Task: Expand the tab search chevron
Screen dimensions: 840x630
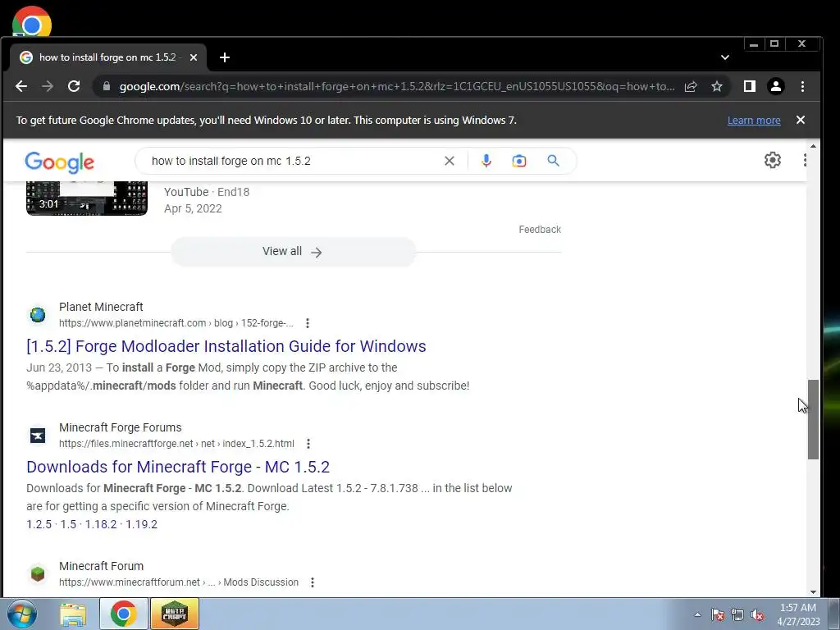Action: pyautogui.click(x=725, y=57)
